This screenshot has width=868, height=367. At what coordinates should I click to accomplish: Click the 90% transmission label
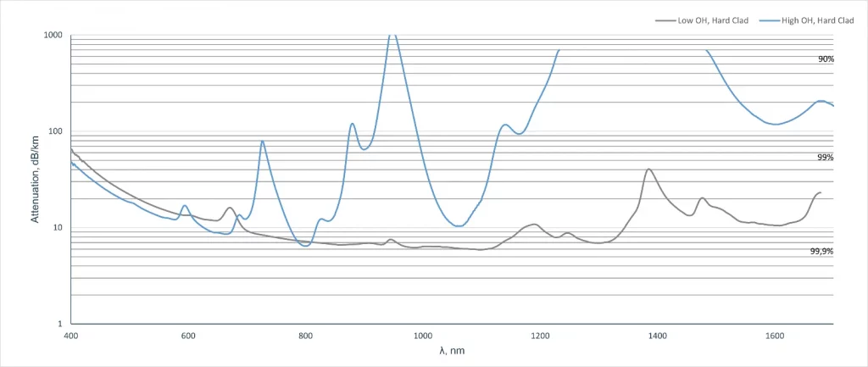(826, 59)
